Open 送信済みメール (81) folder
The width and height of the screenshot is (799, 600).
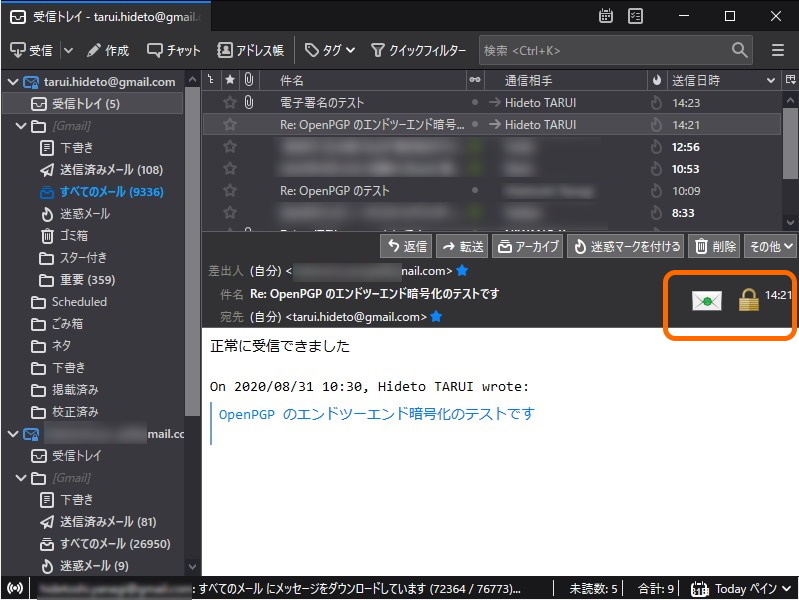(x=98, y=521)
